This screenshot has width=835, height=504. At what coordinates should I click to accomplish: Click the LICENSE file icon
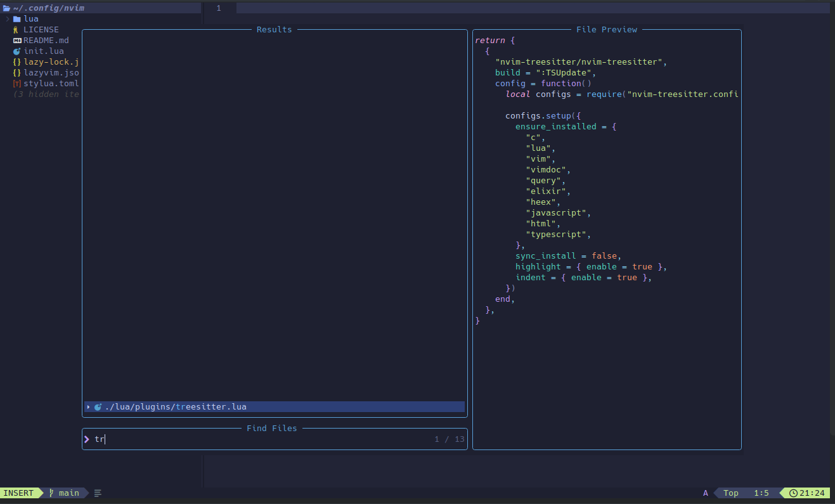(x=16, y=30)
